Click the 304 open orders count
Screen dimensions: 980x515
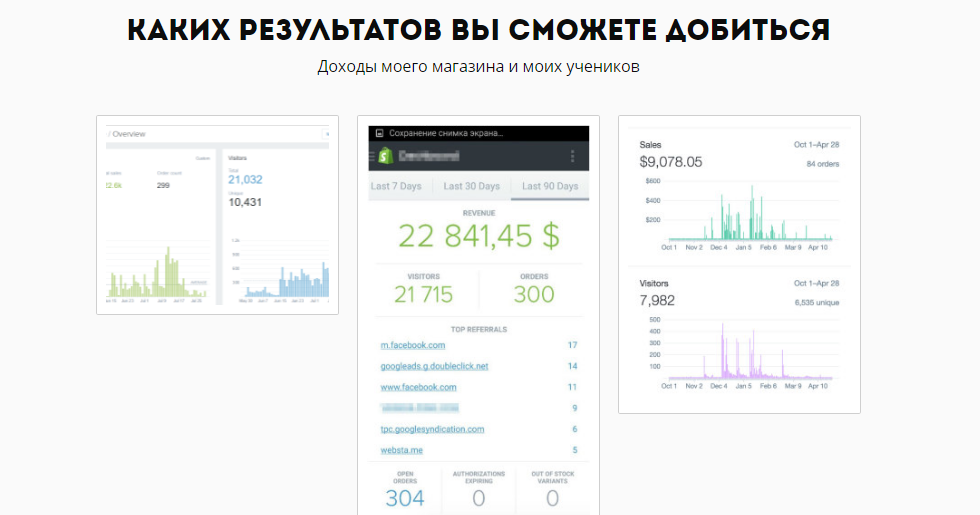[x=405, y=498]
